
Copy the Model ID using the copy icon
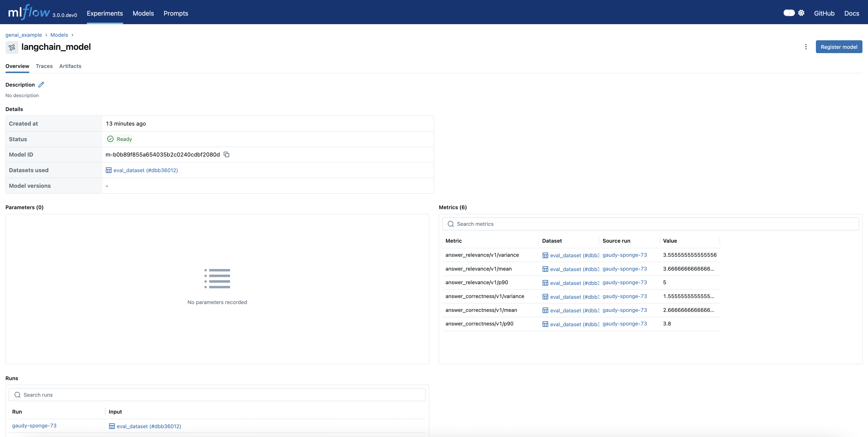(226, 154)
